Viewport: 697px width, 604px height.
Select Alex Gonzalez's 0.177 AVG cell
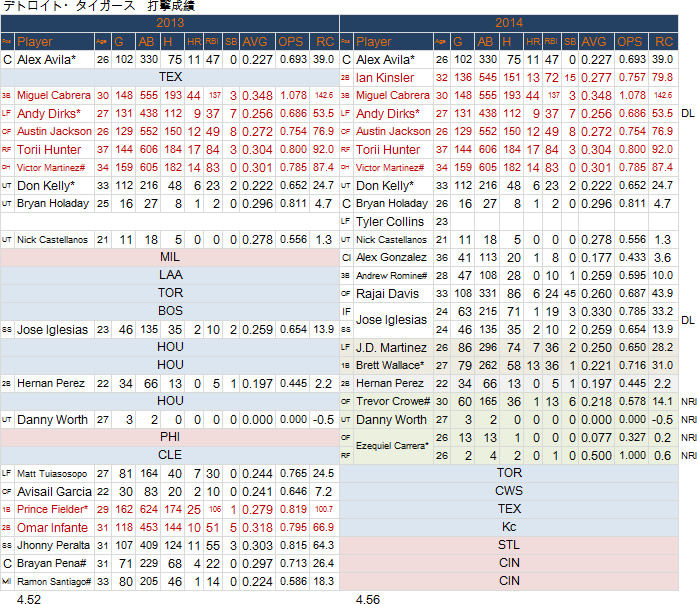596,258
